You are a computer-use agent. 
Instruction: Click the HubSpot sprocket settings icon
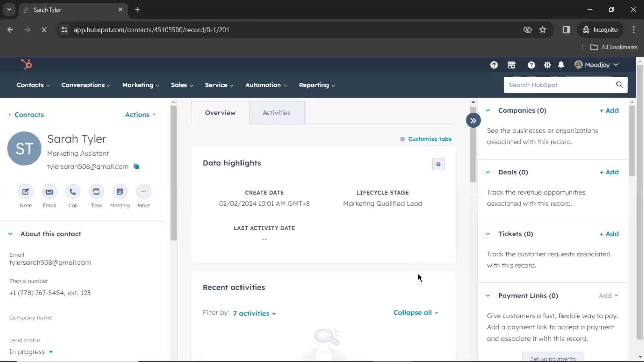point(547,65)
